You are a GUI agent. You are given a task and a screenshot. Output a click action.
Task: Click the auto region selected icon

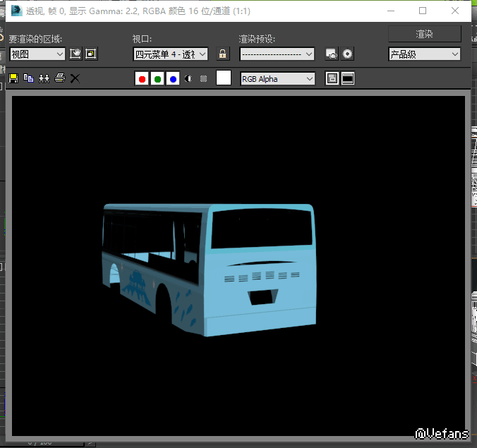[x=90, y=54]
